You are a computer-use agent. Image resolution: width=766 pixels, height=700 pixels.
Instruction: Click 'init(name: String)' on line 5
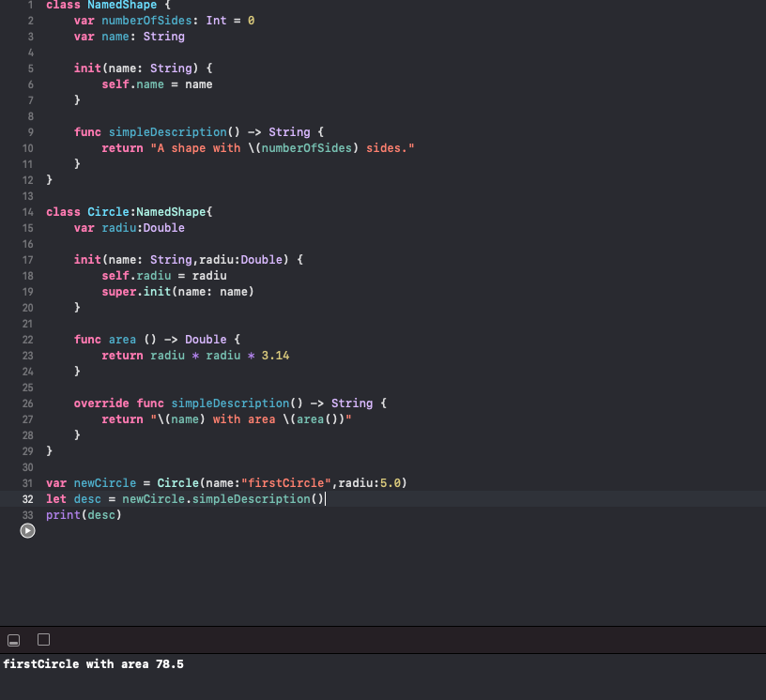coord(136,68)
